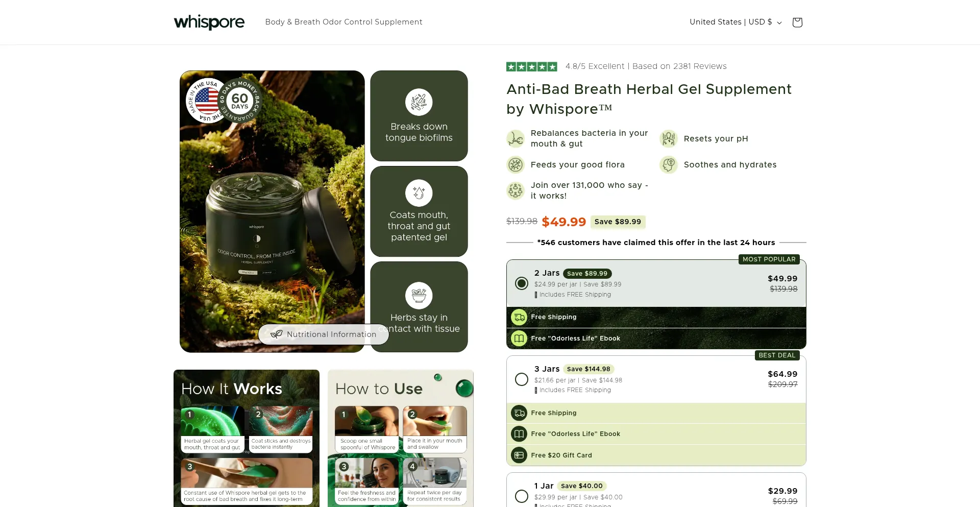This screenshot has height=507, width=980.
Task: Click the $24.99 per jar description
Action: tap(578, 284)
